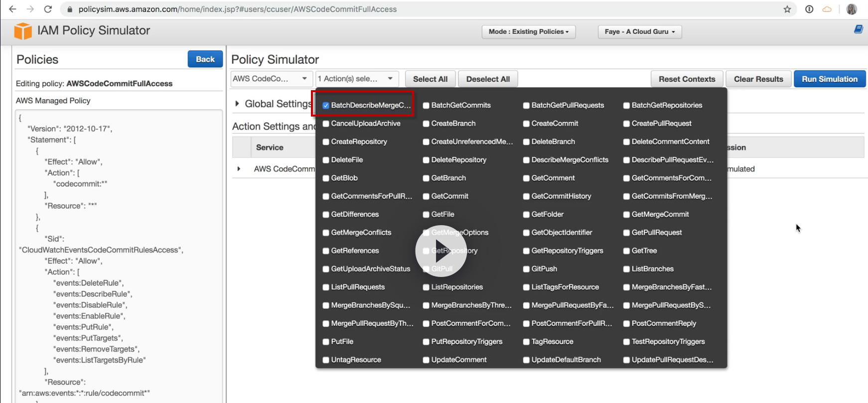Check the GetDifferences action

326,215
